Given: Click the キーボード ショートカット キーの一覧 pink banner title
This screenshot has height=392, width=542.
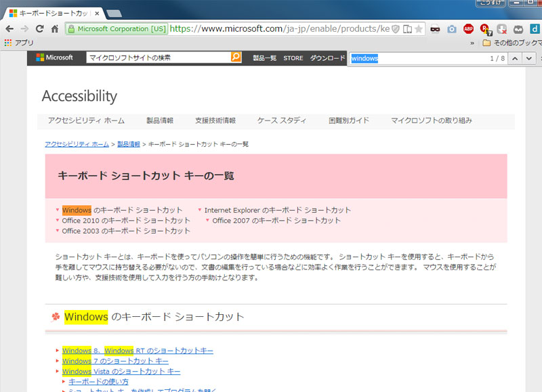Looking at the screenshot, I should [x=146, y=176].
